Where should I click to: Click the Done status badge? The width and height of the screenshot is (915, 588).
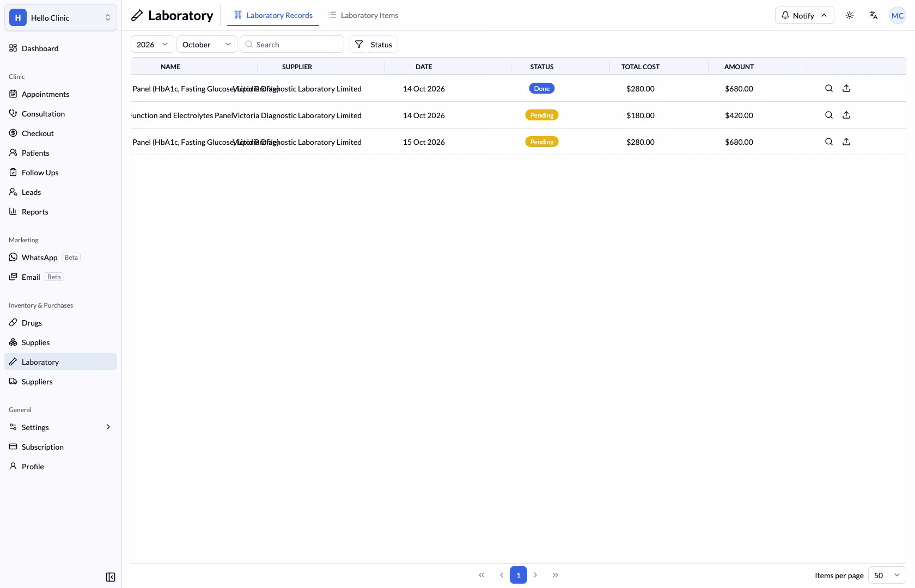(542, 88)
